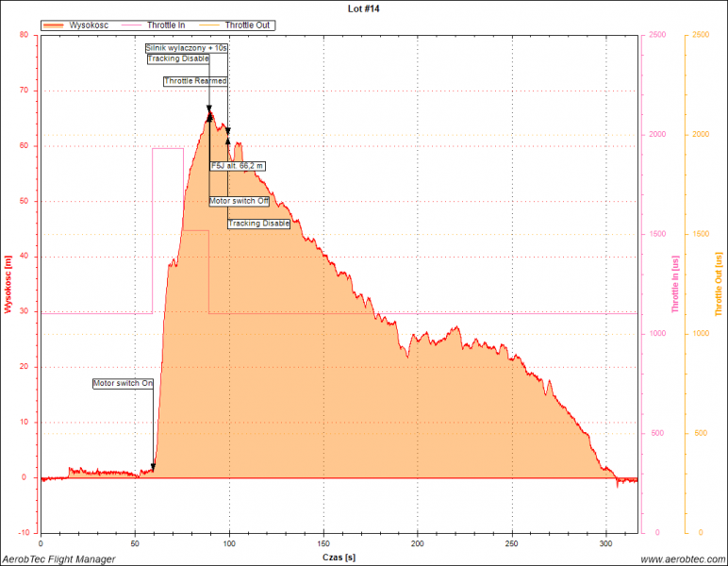The width and height of the screenshot is (728, 566).
Task: Click the 'Throttle Rearmed' annotation label
Action: pyautogui.click(x=195, y=81)
